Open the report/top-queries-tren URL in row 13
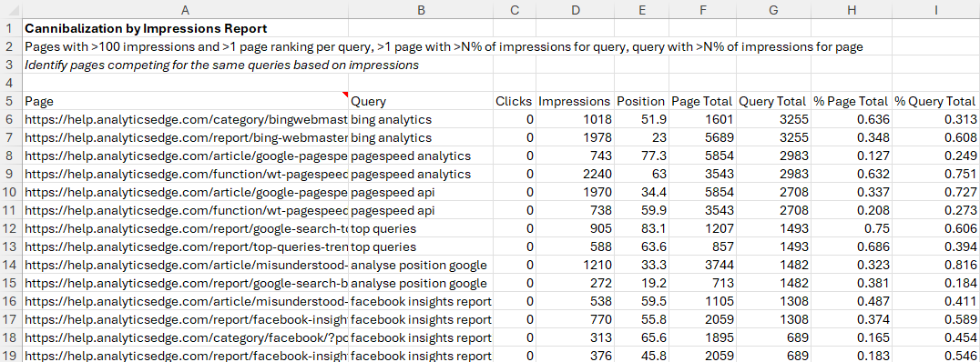The height and width of the screenshot is (362, 980). 184,246
